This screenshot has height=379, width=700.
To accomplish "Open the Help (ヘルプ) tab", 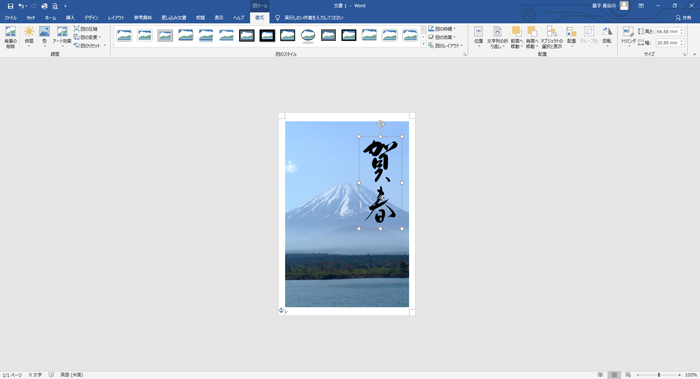I will click(238, 18).
